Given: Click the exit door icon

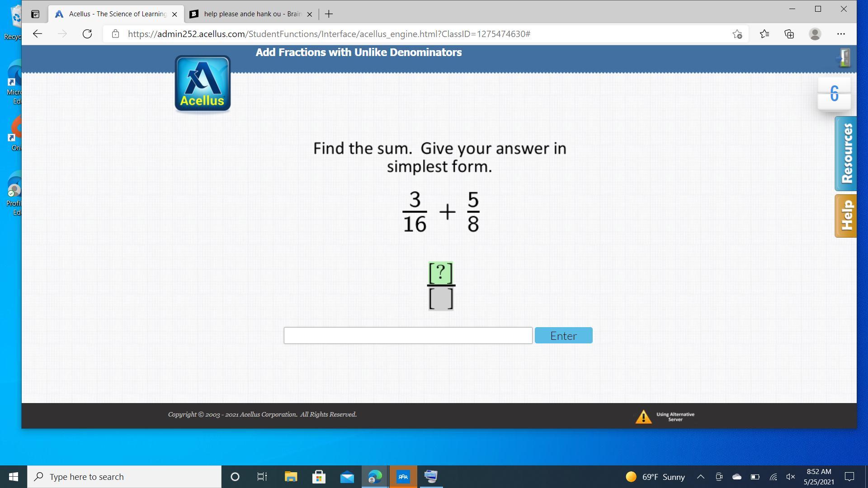Looking at the screenshot, I should pos(844,58).
